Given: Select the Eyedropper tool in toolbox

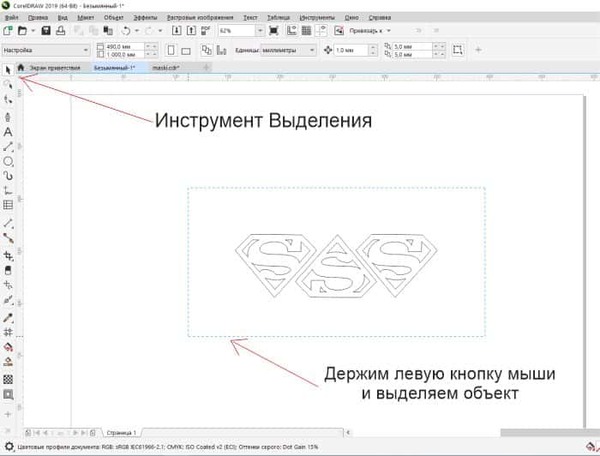Looking at the screenshot, I should pos(8,316).
